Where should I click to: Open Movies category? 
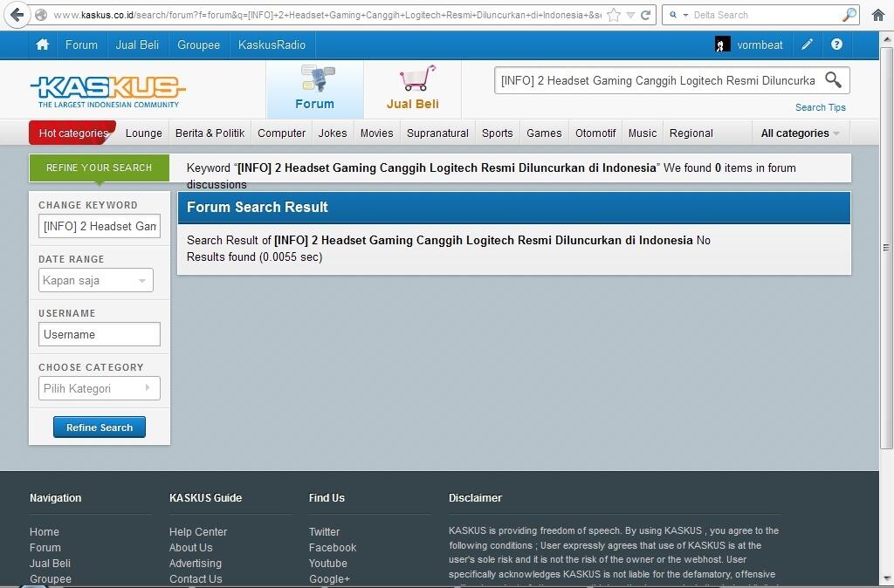click(377, 133)
